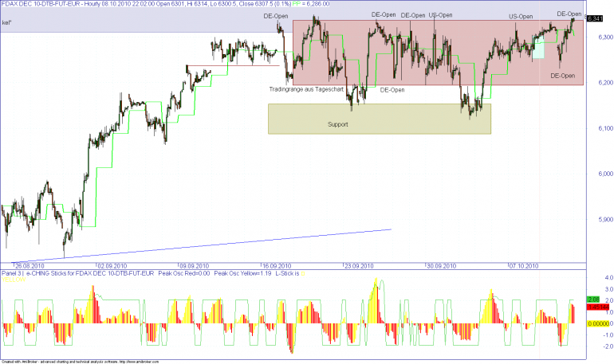614x364 pixels.
Task: Click the black 6,341 last price tag
Action: pyautogui.click(x=595, y=18)
